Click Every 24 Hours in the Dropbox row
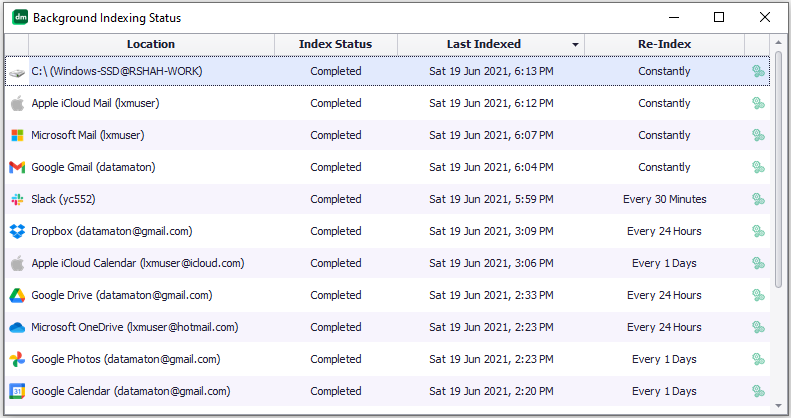This screenshot has width=791, height=418. [664, 231]
